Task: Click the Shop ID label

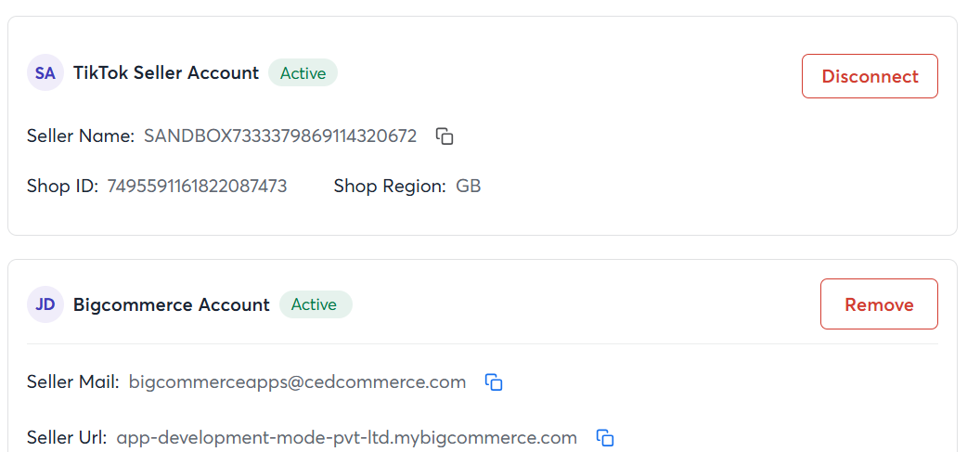Action: 62,187
